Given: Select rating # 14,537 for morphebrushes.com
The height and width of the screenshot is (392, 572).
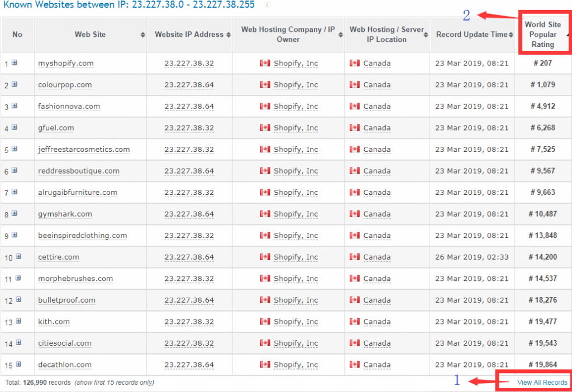Looking at the screenshot, I should click(543, 278).
